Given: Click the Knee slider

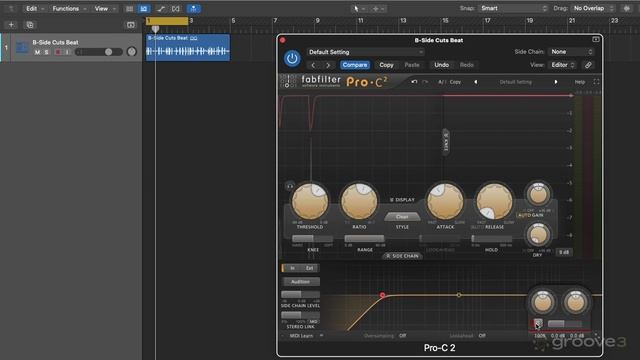Looking at the screenshot, I should coord(312,238).
